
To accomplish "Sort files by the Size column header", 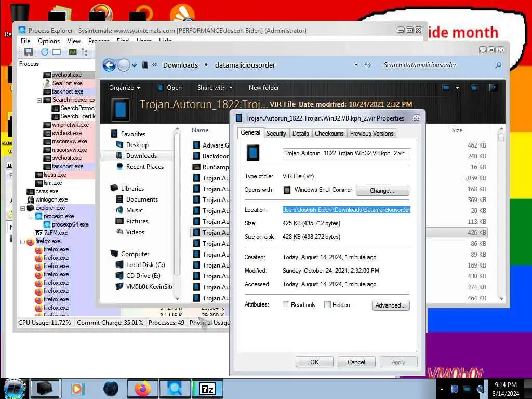I will [x=457, y=130].
